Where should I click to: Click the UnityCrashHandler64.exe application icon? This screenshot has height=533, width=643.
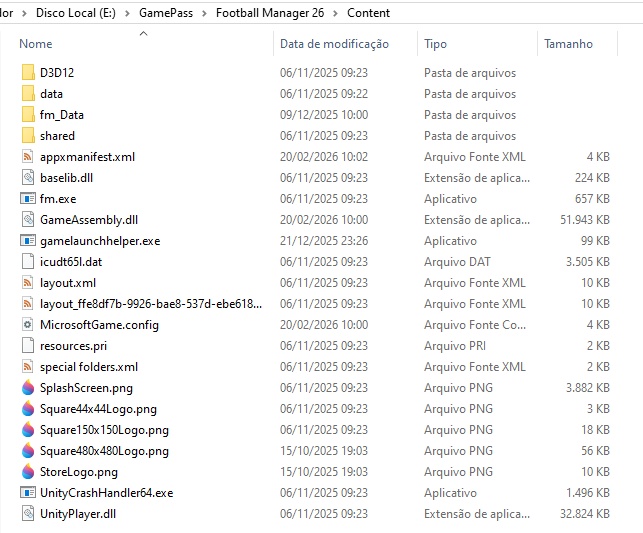point(28,492)
